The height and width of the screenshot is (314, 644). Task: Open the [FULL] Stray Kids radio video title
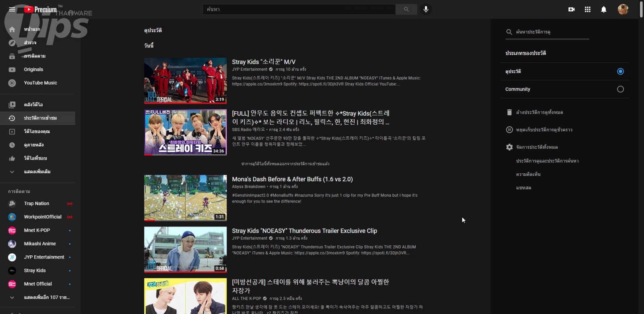(311, 117)
